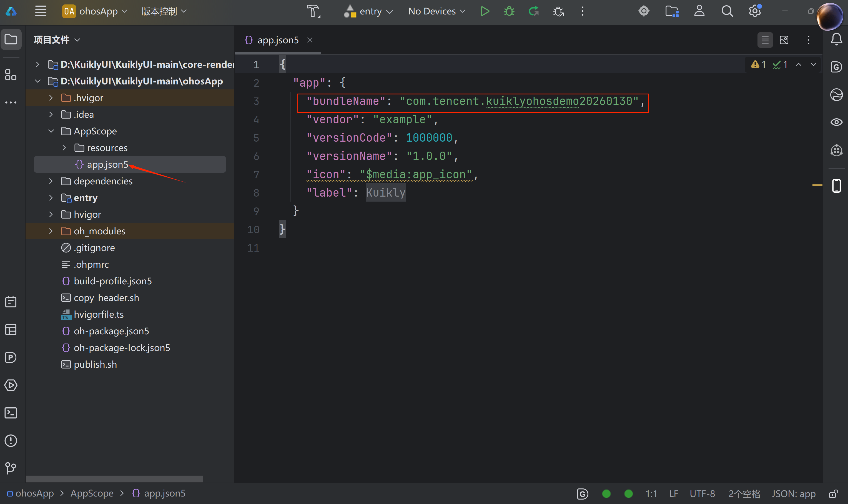Open the Previewer eye icon panel

(x=836, y=122)
